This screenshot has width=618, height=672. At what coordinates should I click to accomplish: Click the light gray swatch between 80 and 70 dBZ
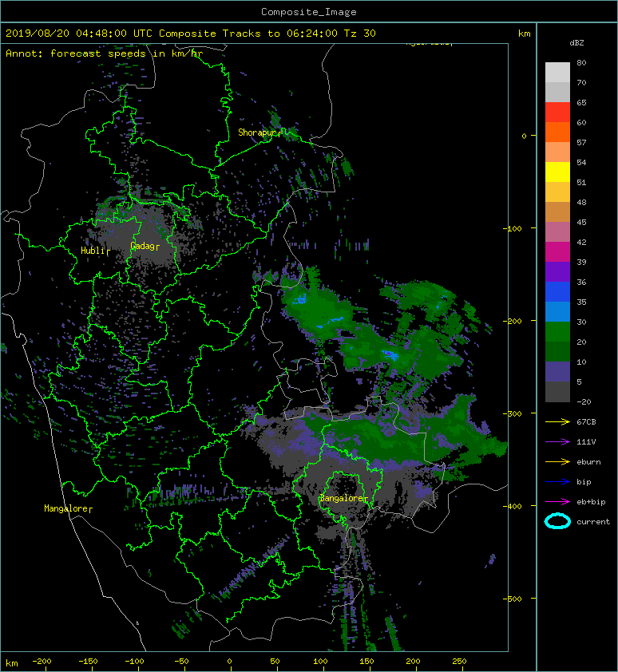557,73
